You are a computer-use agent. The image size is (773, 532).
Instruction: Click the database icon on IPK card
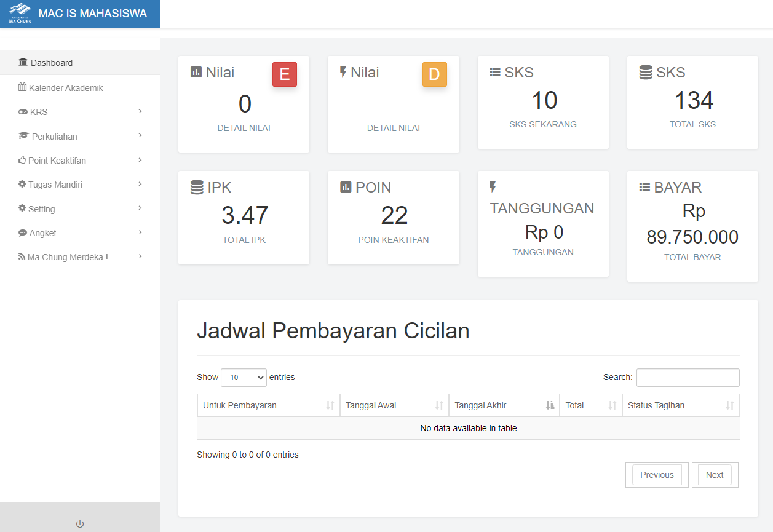point(197,187)
